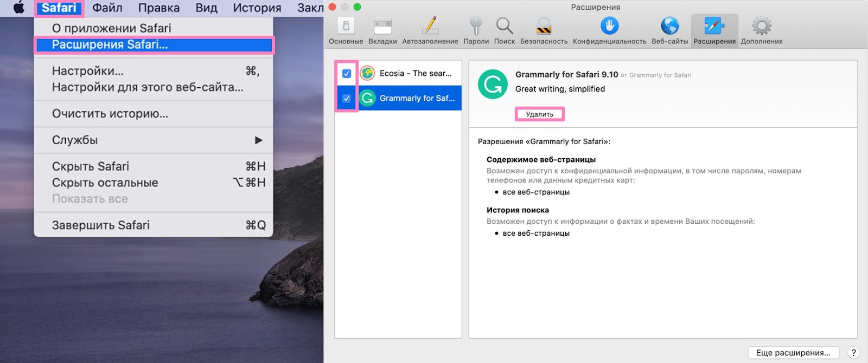This screenshot has height=363, width=868.
Task: Select the Ecosia extension row
Action: (x=398, y=73)
